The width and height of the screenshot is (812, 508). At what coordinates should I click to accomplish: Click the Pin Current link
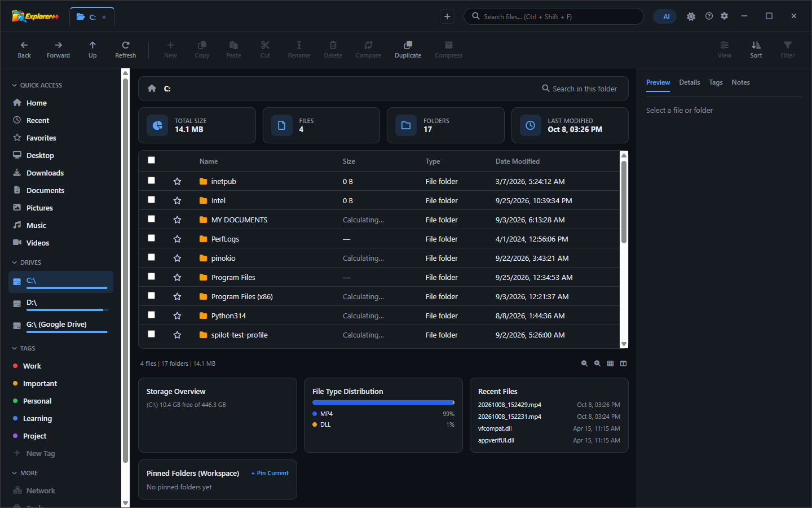click(x=270, y=473)
